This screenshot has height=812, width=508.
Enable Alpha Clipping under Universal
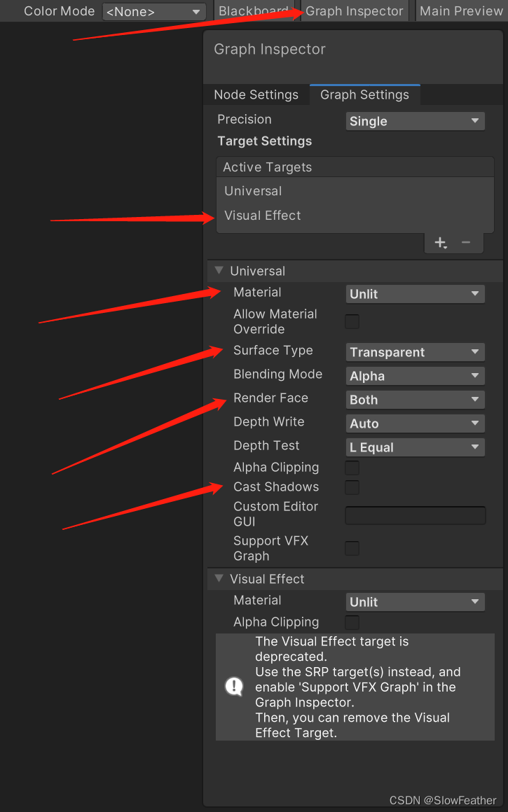pos(351,468)
